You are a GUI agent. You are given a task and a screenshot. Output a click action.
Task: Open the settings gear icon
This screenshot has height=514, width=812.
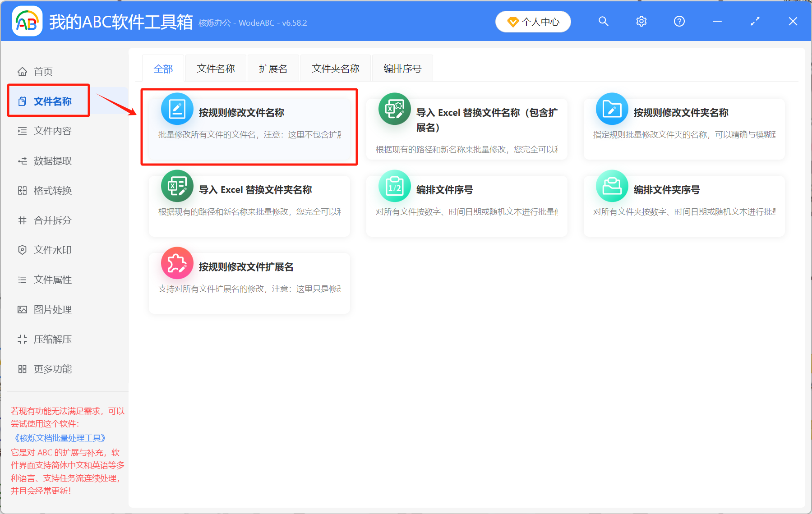click(641, 21)
